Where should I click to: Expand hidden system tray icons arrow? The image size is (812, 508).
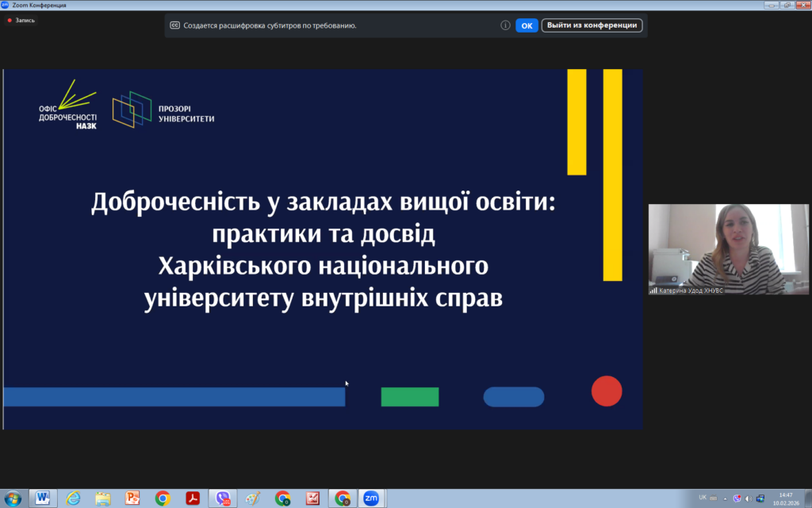pyautogui.click(x=727, y=498)
